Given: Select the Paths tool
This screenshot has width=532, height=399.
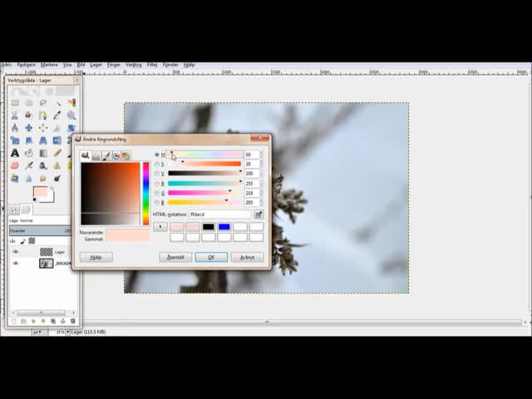Looking at the screenshot, I should pos(43,116).
